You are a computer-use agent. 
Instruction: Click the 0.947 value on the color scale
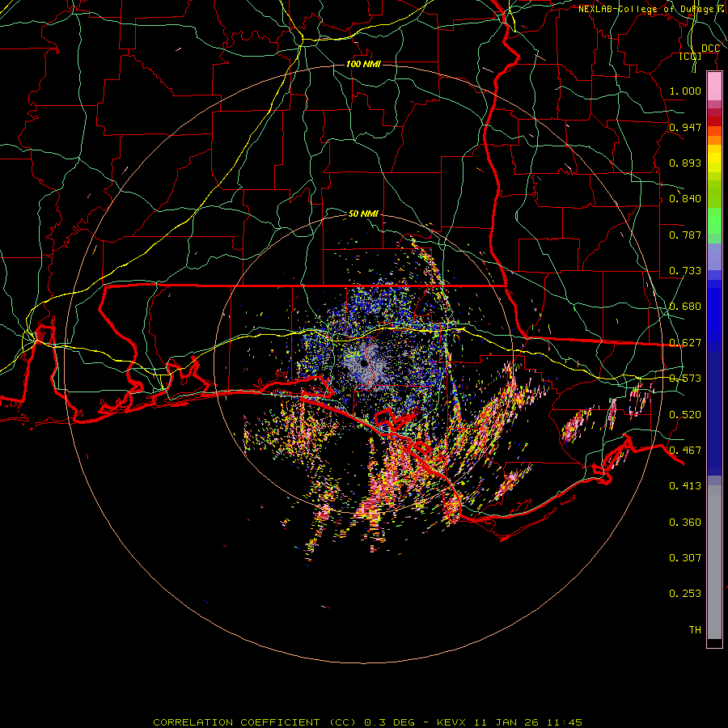(685, 127)
